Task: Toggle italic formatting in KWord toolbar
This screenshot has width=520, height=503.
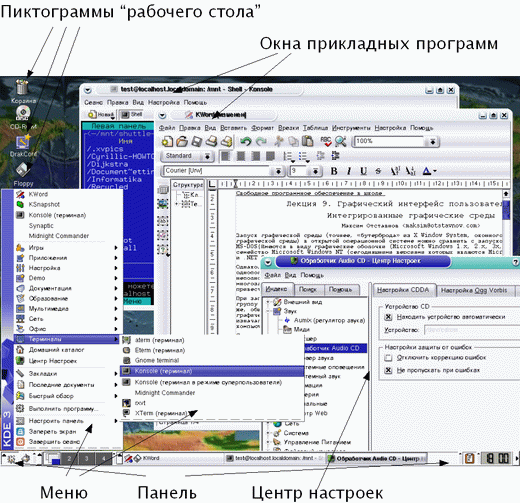Action: pos(349,171)
